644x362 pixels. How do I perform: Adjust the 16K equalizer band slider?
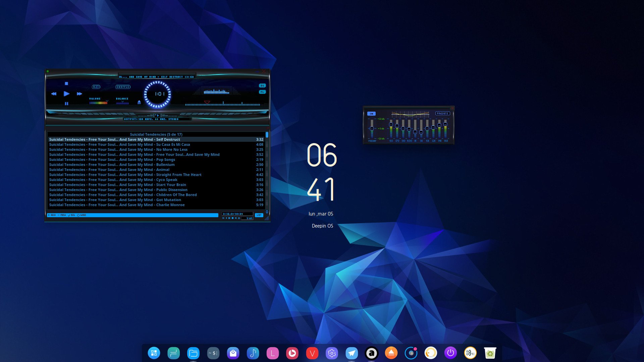click(445, 129)
